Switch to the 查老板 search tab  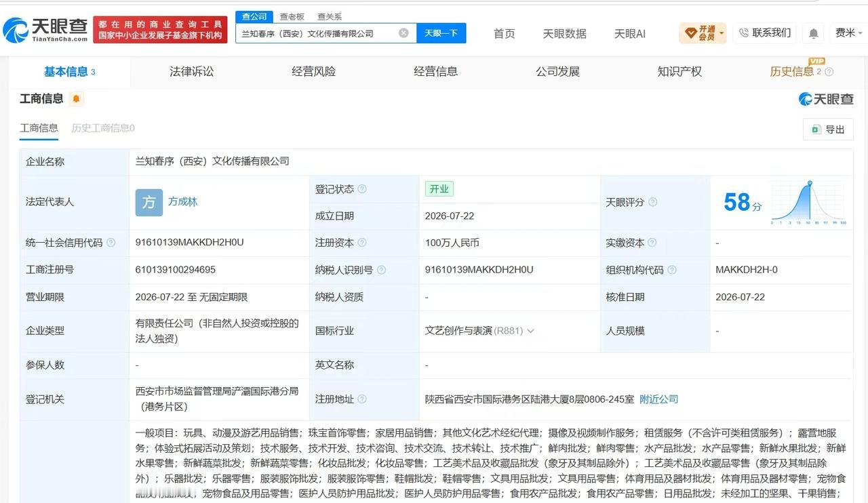point(292,16)
